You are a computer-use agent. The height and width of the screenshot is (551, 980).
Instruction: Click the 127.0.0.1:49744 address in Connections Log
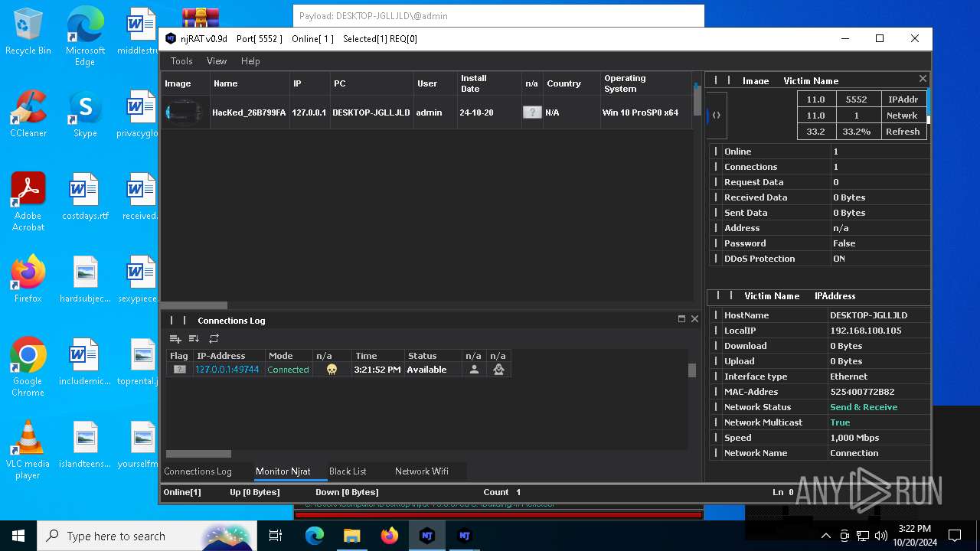tap(227, 370)
